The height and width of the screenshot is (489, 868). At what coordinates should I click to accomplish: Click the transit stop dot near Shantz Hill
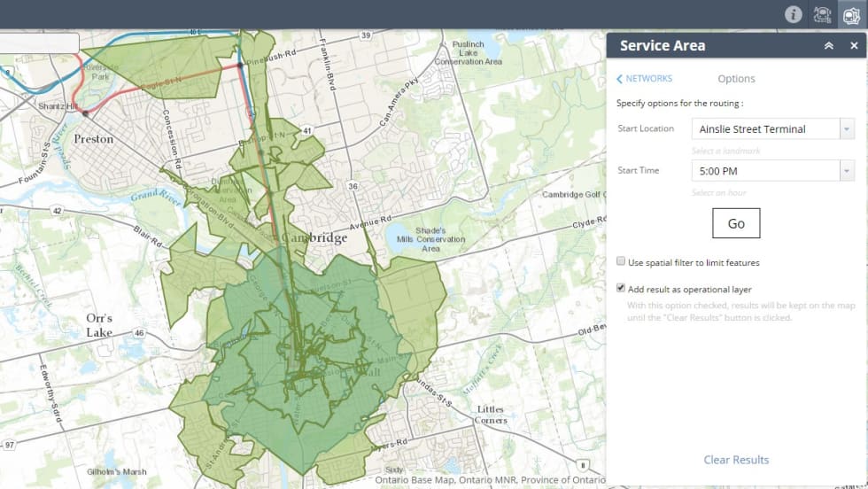(85, 113)
